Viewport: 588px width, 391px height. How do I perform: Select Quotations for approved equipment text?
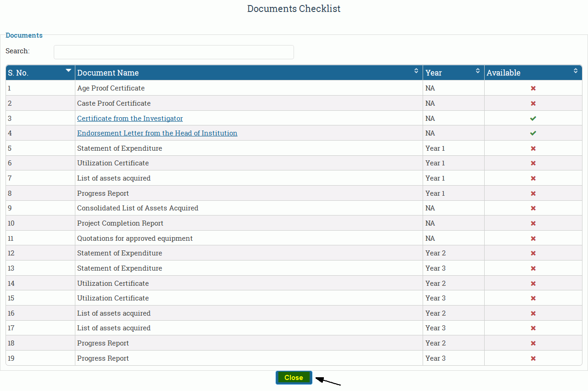click(x=135, y=238)
